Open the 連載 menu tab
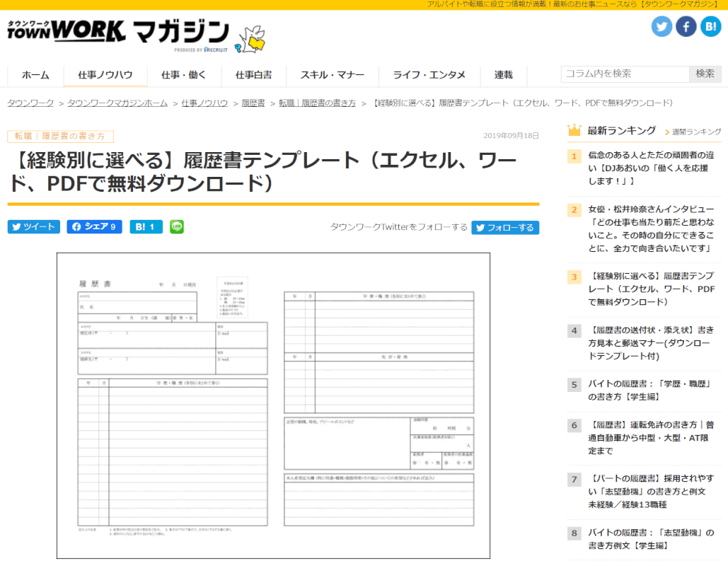728x566 pixels. point(503,75)
